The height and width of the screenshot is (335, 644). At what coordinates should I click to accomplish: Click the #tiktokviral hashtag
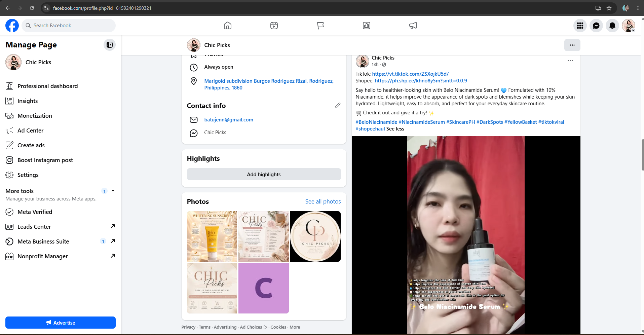pyautogui.click(x=551, y=122)
